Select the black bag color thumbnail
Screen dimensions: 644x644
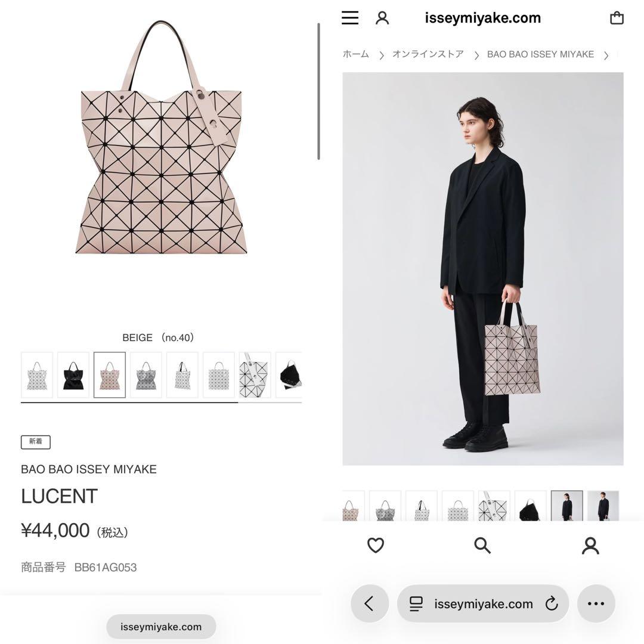[73, 374]
